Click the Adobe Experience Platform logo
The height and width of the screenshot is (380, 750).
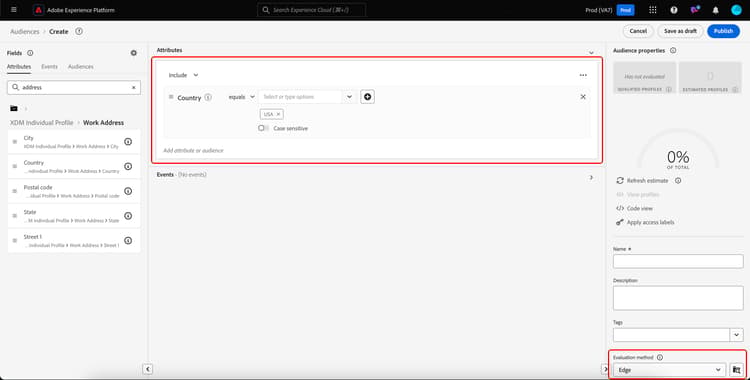coord(39,10)
